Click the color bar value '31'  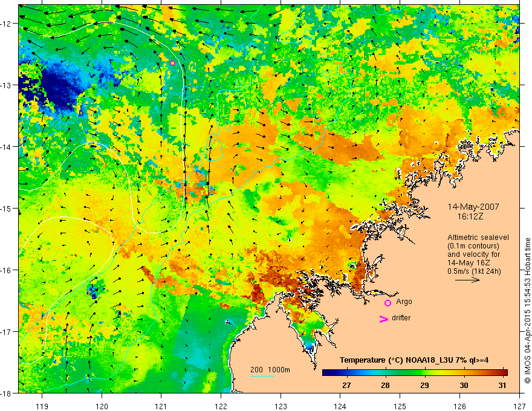[502, 385]
